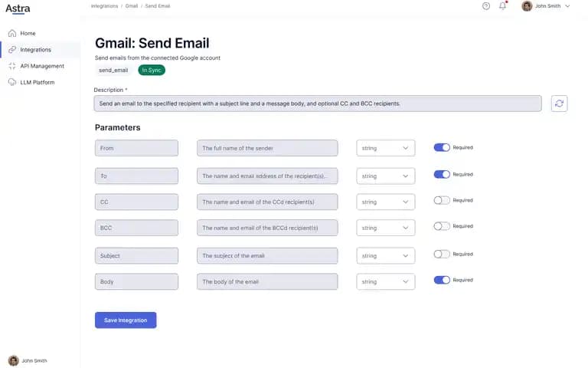Viewport: 588px width, 368px height.
Task: Click the refresh description sync icon
Action: (x=559, y=103)
